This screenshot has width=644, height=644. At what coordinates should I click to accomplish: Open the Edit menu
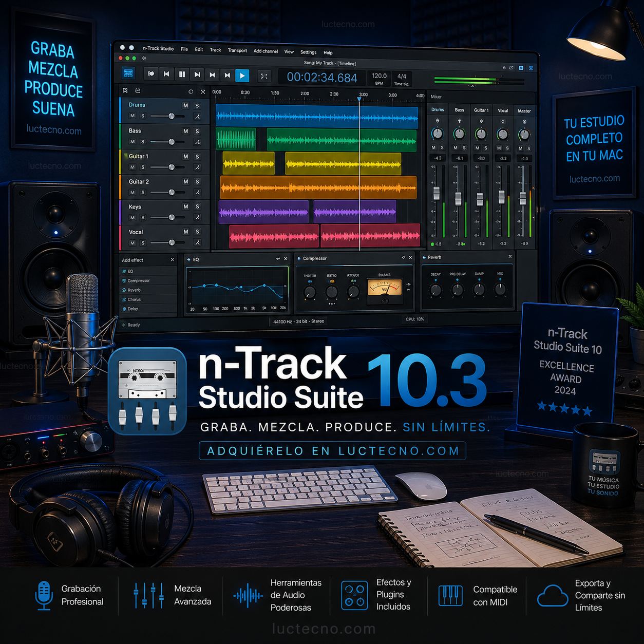(199, 50)
